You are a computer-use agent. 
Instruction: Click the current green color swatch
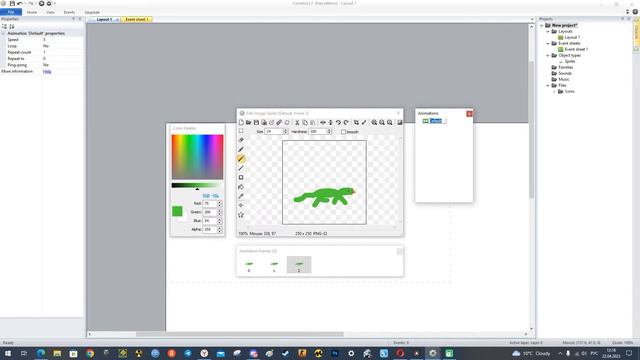(x=177, y=211)
